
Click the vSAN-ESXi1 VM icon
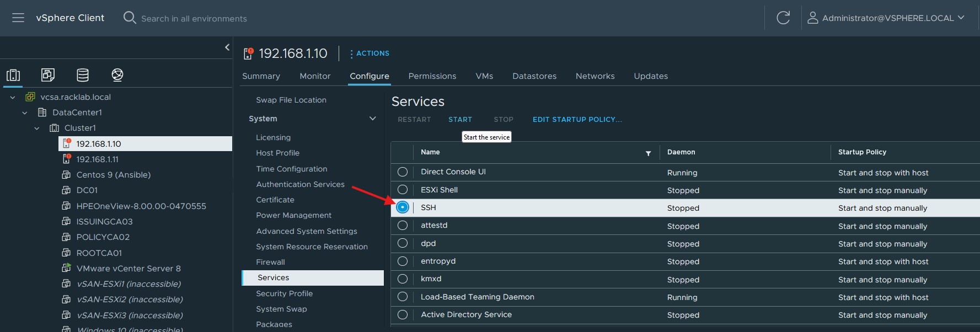coord(66,283)
